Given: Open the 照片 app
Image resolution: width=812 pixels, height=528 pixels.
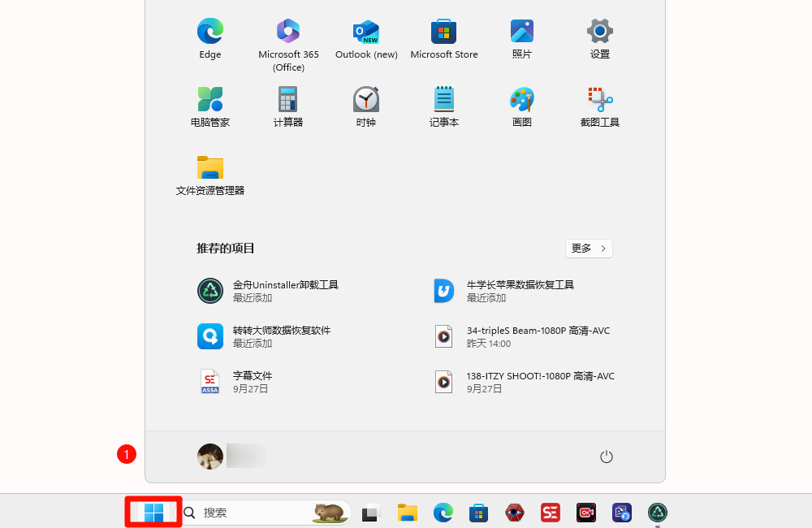Looking at the screenshot, I should tap(522, 39).
